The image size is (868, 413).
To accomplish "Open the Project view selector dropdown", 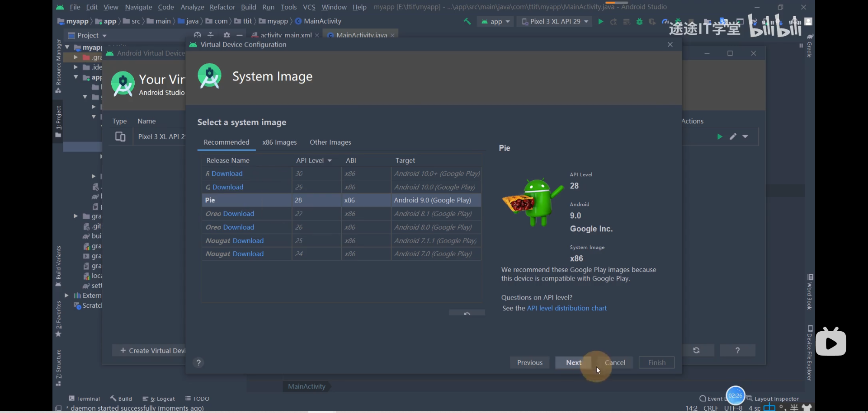I will click(88, 35).
